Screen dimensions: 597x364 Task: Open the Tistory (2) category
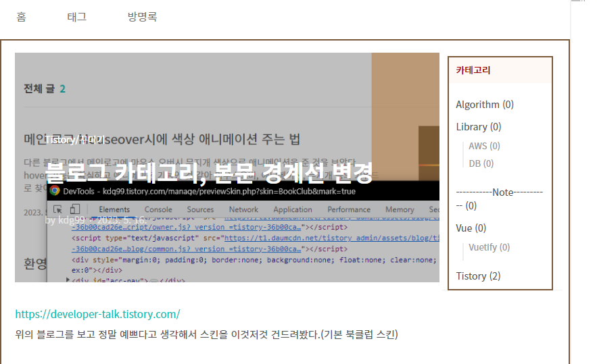[x=478, y=276]
